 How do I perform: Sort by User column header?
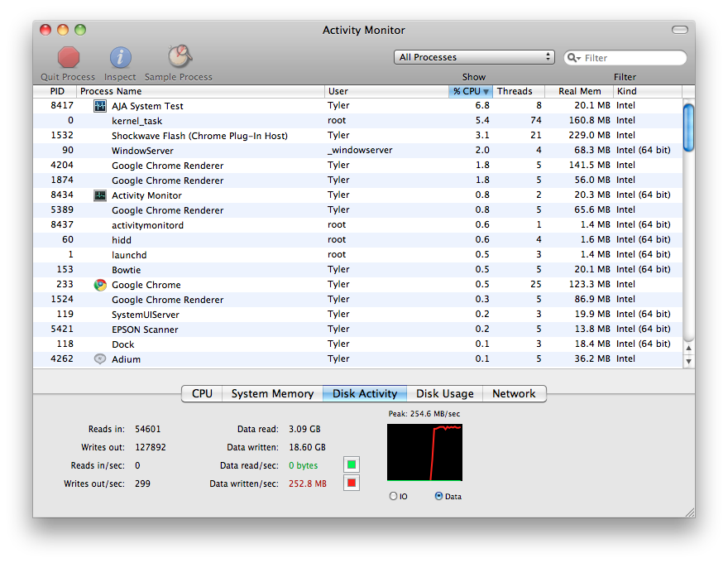pos(386,91)
